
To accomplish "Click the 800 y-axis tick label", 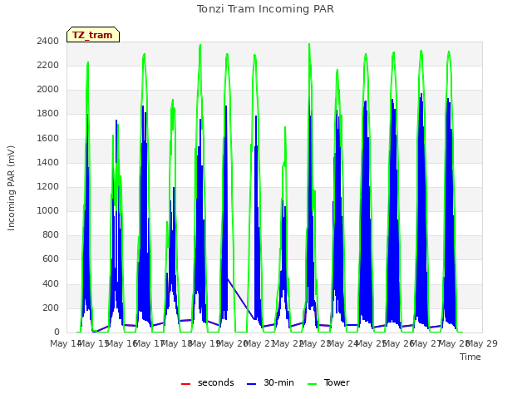I will 51,234.
